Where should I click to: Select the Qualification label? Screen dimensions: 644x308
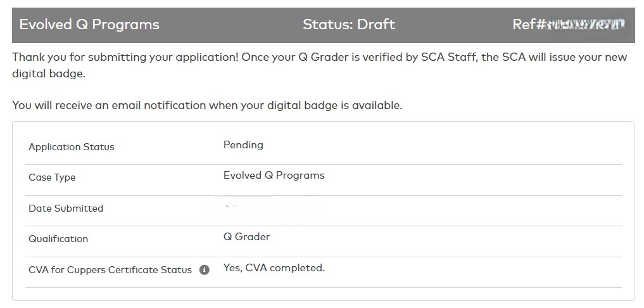point(58,239)
